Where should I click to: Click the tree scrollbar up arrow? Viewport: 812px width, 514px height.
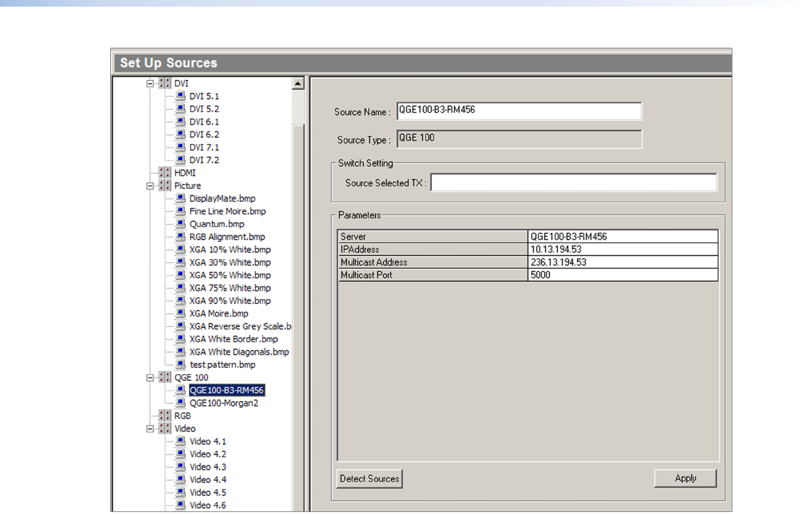point(298,84)
